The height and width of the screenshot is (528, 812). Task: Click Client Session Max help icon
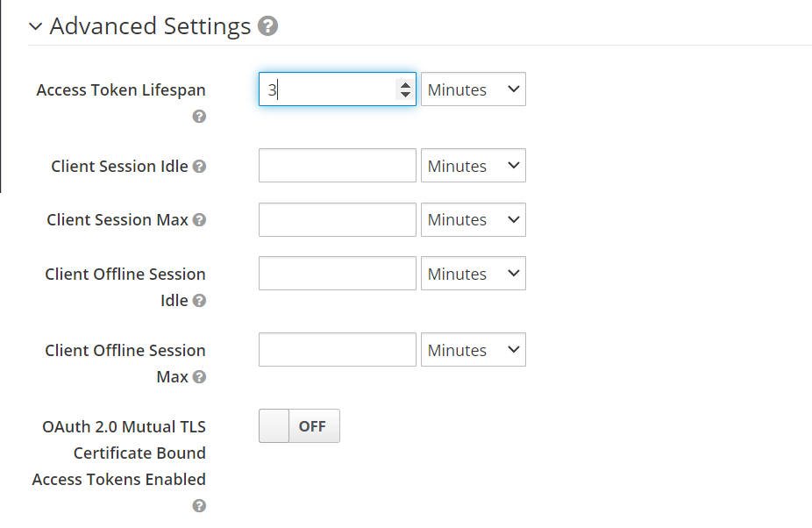tap(199, 220)
